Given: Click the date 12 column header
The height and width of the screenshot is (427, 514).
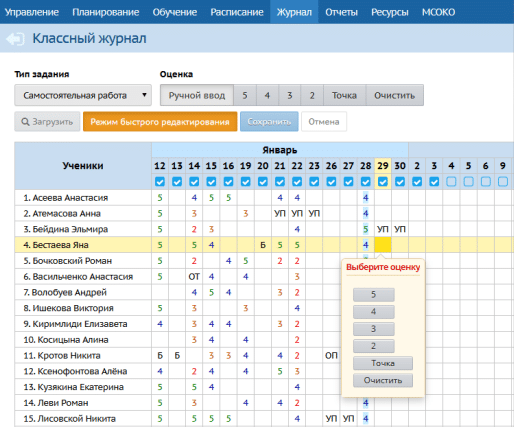Looking at the screenshot, I should coord(160,166).
